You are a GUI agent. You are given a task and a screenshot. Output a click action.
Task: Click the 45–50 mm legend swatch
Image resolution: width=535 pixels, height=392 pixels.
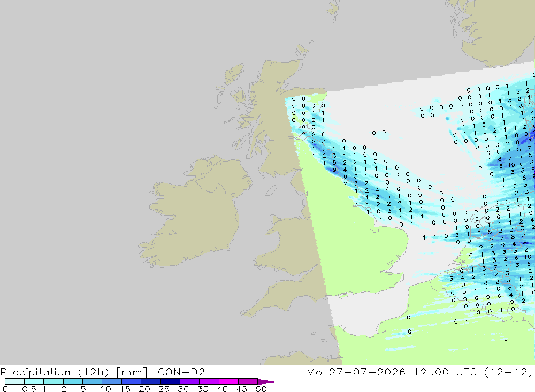248,381
